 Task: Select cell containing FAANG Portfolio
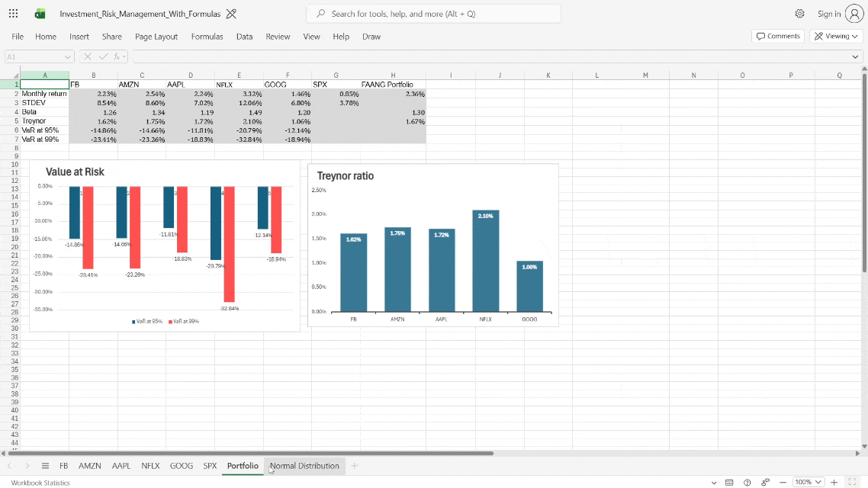click(393, 85)
